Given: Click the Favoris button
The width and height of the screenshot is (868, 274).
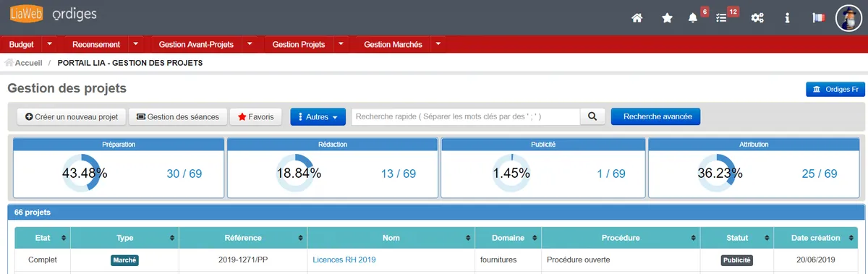Looking at the screenshot, I should pos(255,116).
